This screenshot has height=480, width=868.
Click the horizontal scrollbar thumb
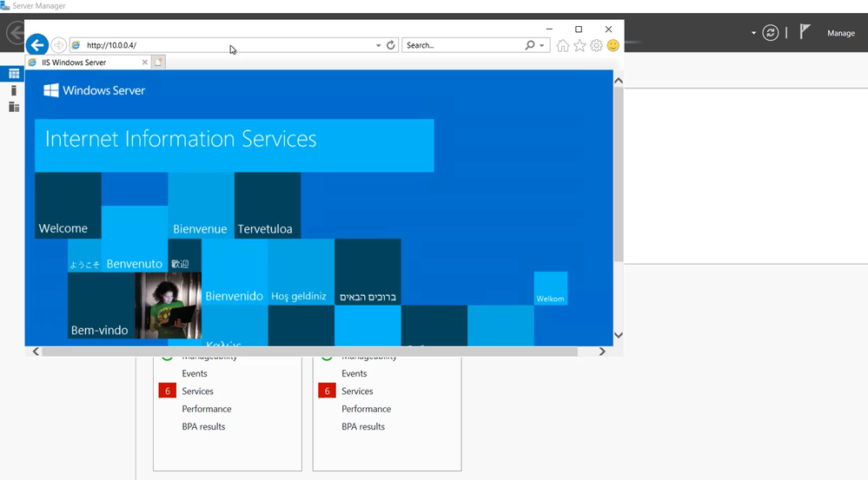tap(310, 352)
